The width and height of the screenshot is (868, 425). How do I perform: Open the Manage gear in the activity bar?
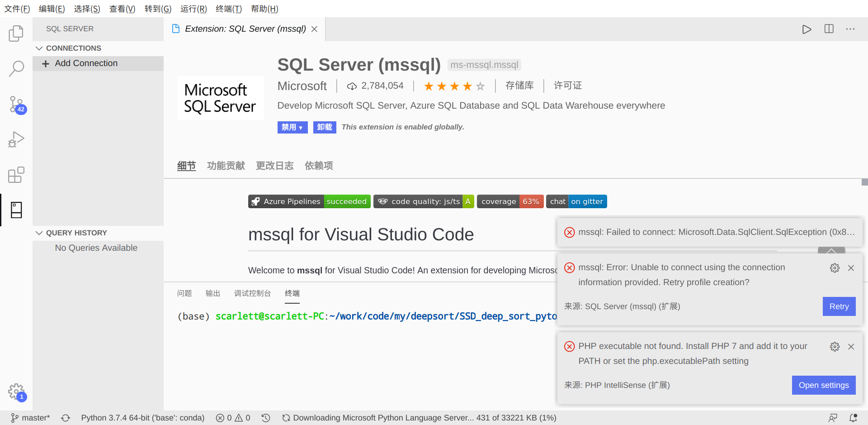pyautogui.click(x=16, y=391)
